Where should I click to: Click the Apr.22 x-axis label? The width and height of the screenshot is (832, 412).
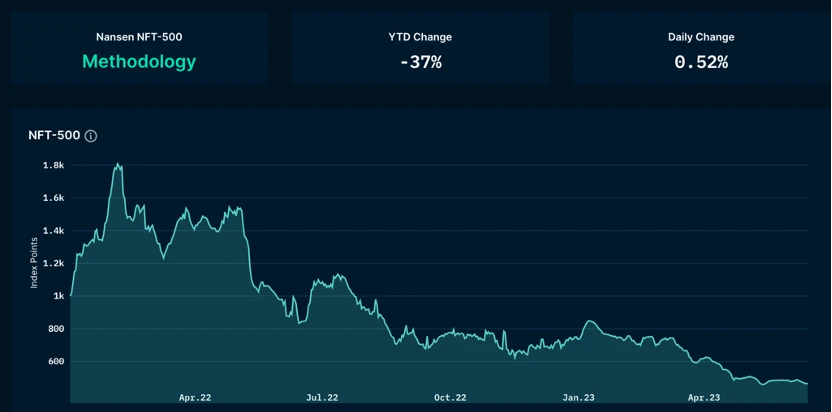195,398
